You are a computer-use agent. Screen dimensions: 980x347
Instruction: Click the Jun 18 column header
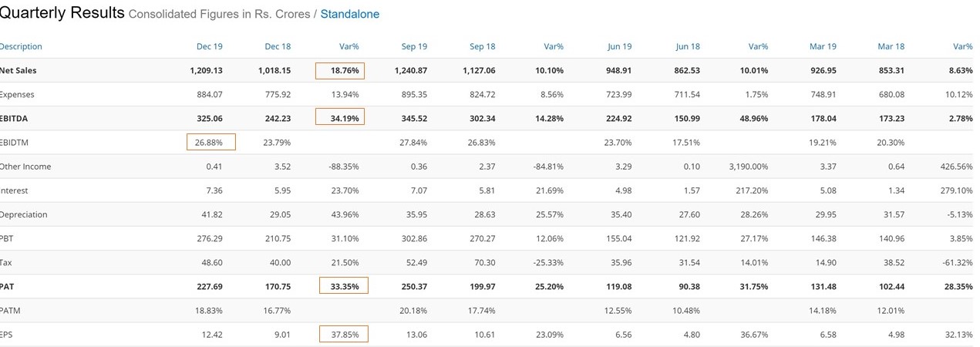click(688, 46)
